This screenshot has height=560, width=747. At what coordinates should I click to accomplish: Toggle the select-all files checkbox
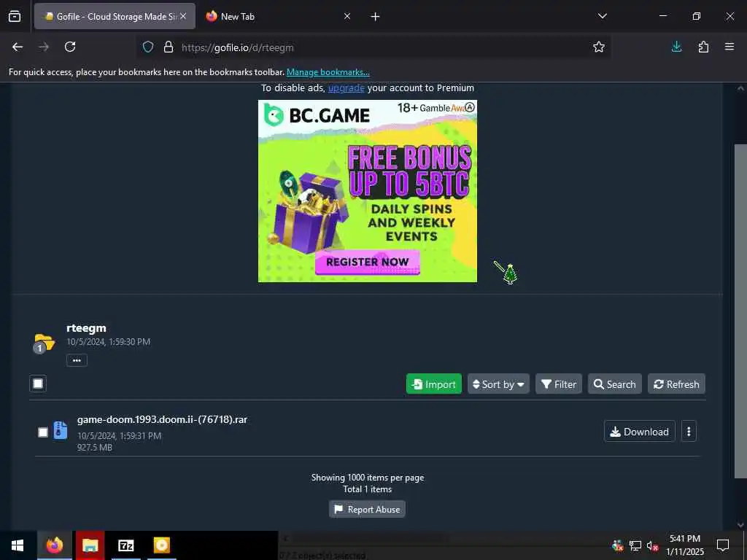pyautogui.click(x=38, y=384)
